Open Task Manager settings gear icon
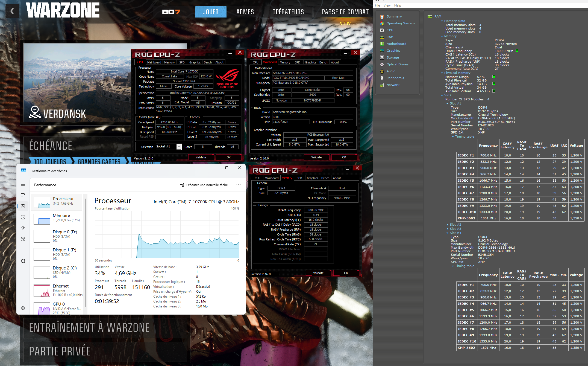This screenshot has height=366, width=588. tap(23, 308)
